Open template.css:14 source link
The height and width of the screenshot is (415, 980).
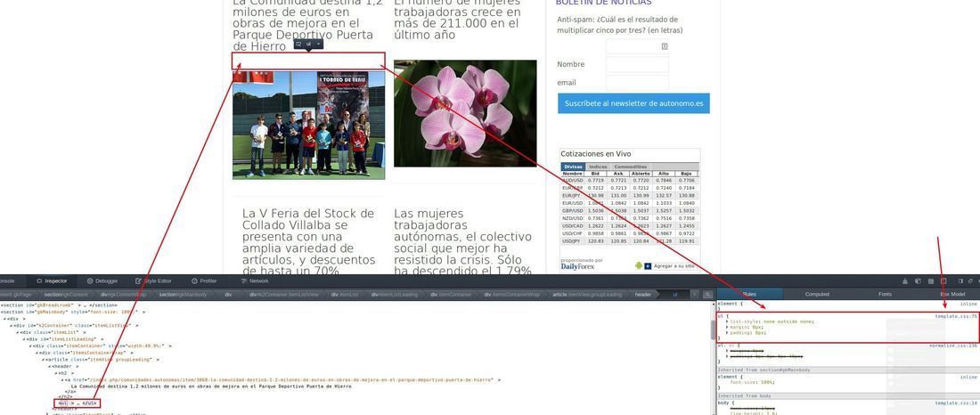click(x=956, y=403)
